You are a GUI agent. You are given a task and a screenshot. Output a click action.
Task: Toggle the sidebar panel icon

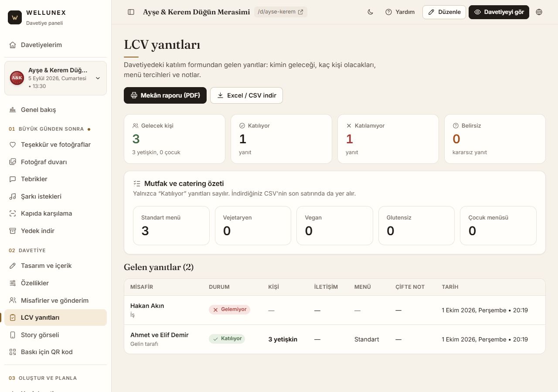click(x=131, y=12)
